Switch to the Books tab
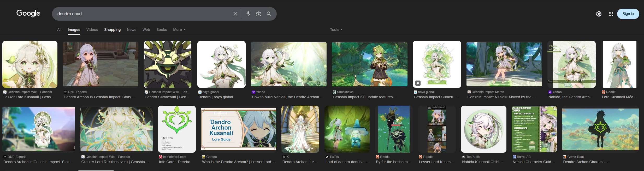Image resolution: width=644 pixels, height=171 pixels. tap(162, 30)
